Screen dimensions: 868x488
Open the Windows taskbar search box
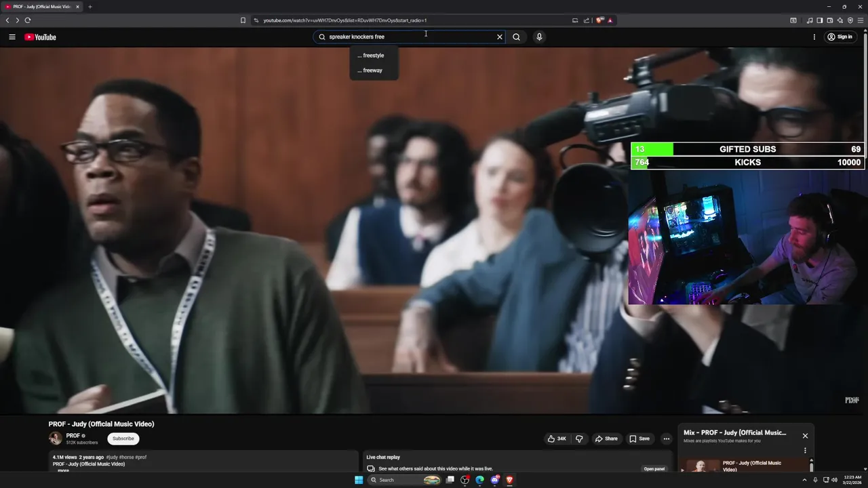tap(404, 480)
